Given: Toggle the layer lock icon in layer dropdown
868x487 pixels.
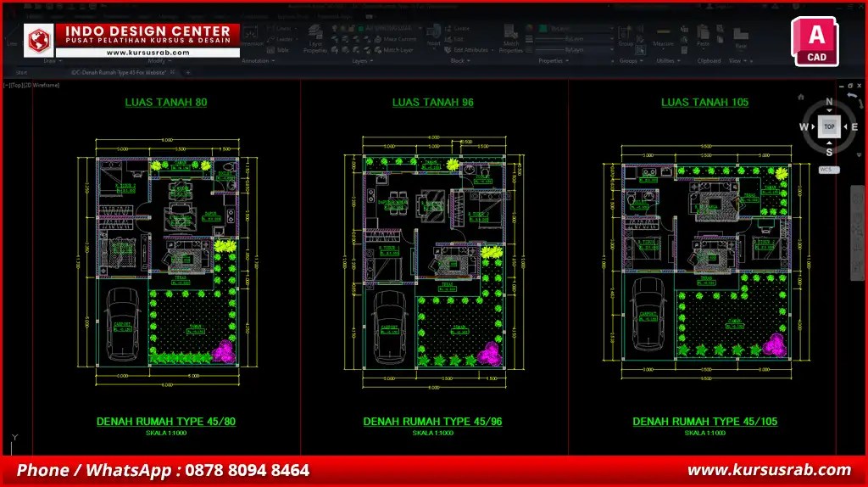Looking at the screenshot, I should click(x=351, y=28).
